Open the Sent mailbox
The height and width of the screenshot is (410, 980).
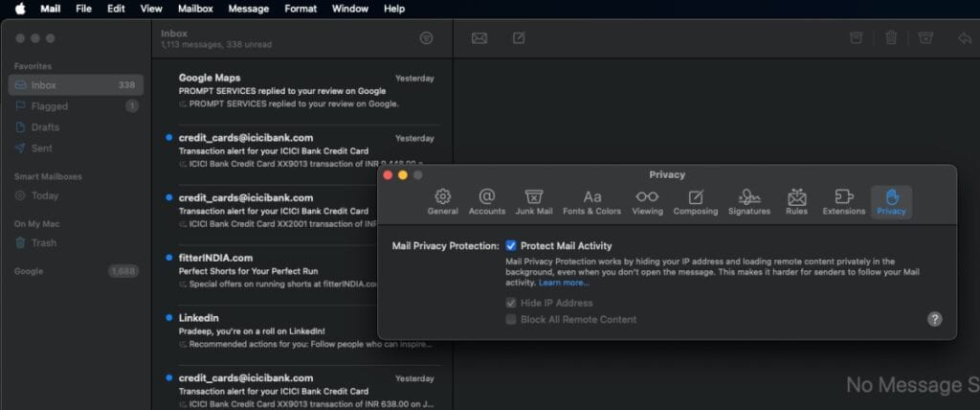[76, 148]
